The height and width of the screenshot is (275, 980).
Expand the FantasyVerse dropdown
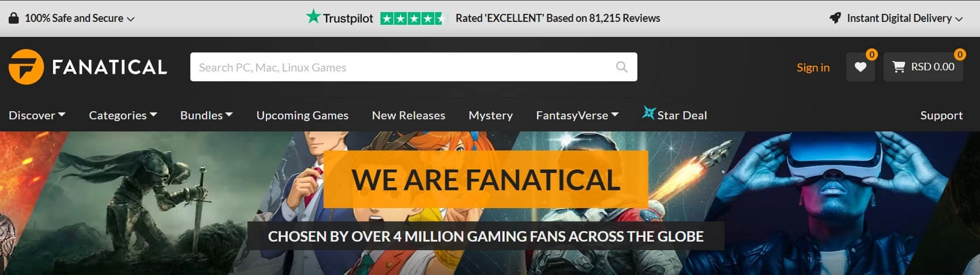[577, 115]
